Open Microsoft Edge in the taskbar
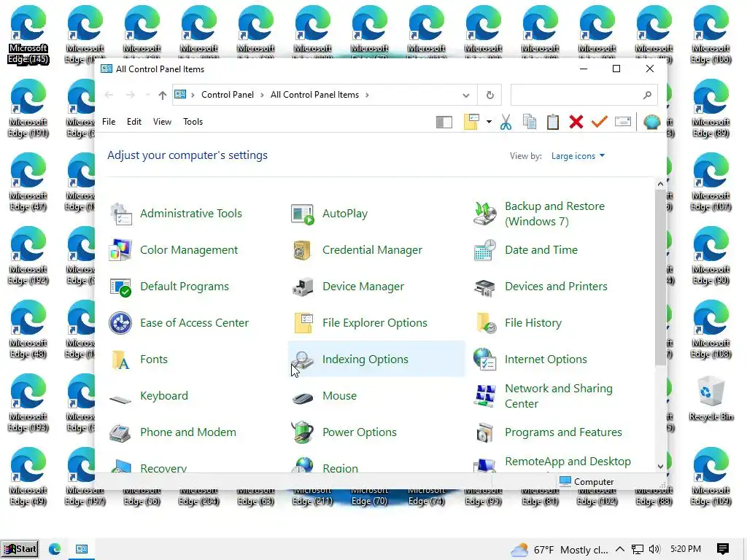The image size is (747, 560). 55,549
